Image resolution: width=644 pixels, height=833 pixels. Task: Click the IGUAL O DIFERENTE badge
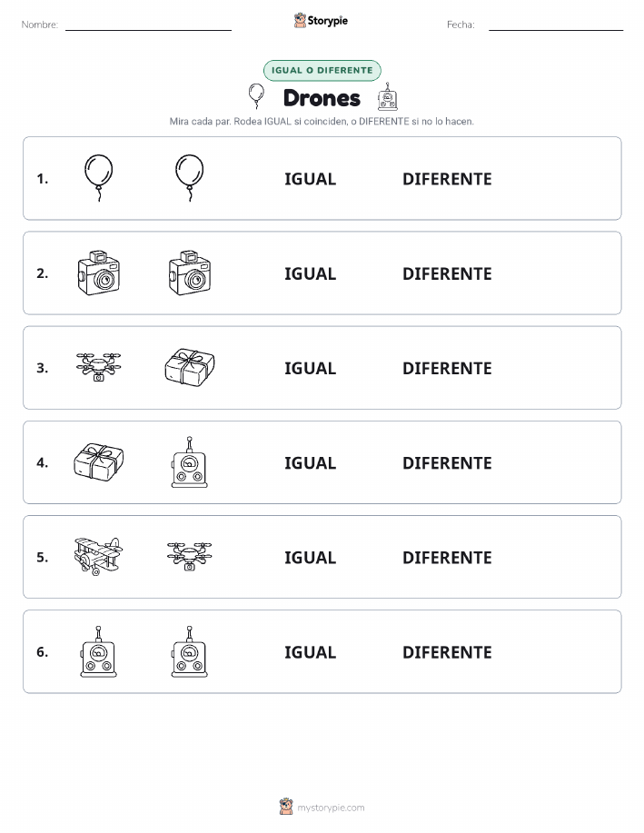click(322, 71)
